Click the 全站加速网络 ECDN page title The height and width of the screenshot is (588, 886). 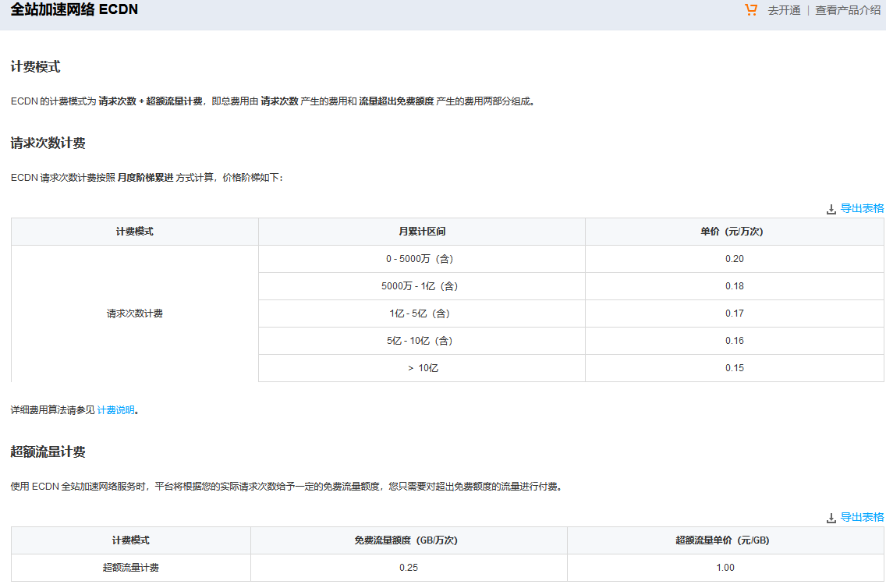coord(74,9)
